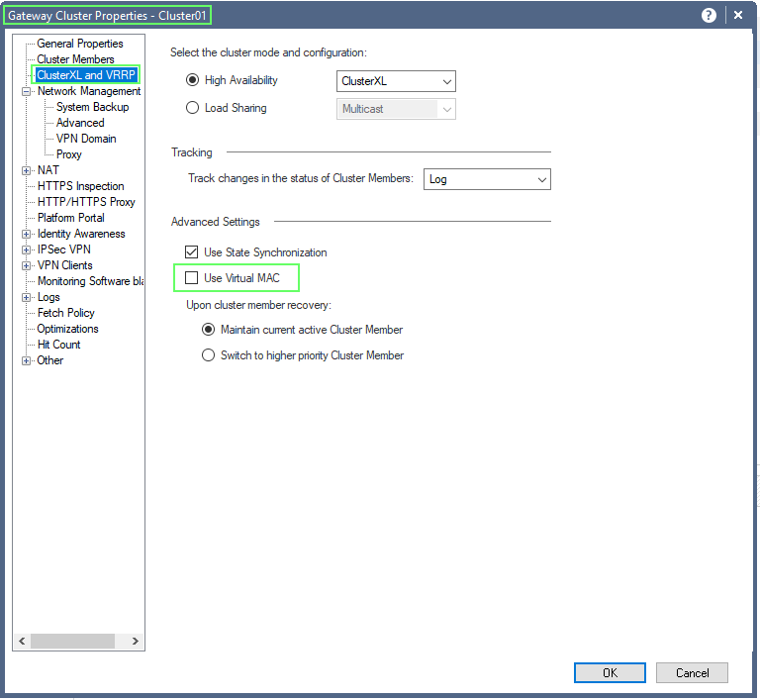The image size is (760, 700).
Task: Select ClusterXL and VRRP page
Action: tap(86, 75)
